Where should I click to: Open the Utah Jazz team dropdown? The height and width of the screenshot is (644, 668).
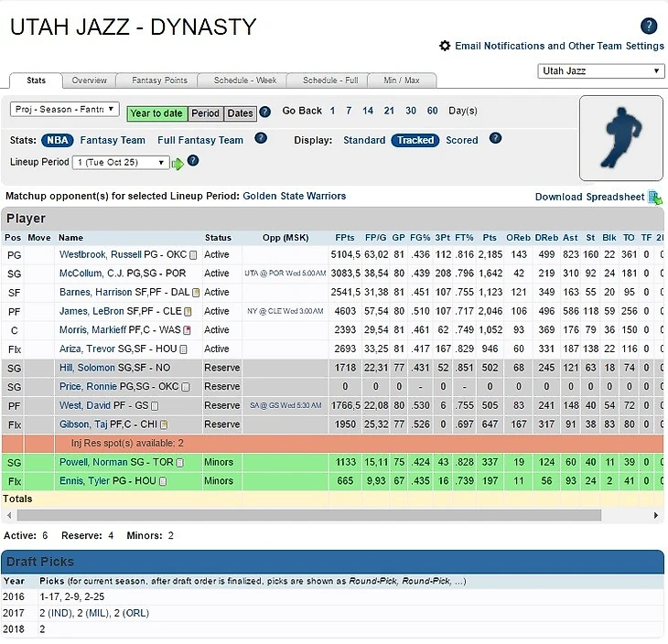pyautogui.click(x=600, y=70)
